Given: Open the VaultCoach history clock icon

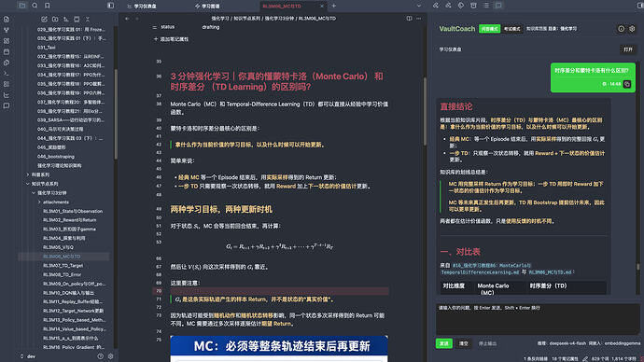Looking at the screenshot, I should (x=621, y=29).
